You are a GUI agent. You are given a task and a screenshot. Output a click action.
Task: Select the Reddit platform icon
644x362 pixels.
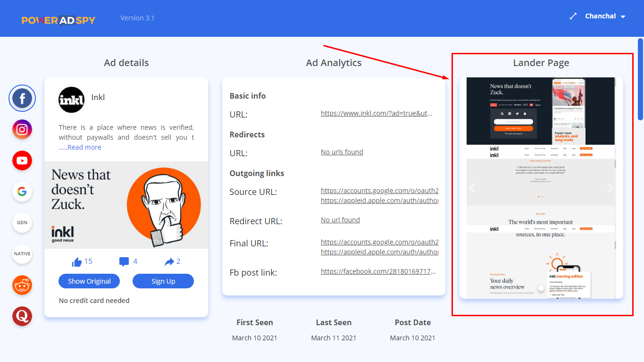pos(22,285)
